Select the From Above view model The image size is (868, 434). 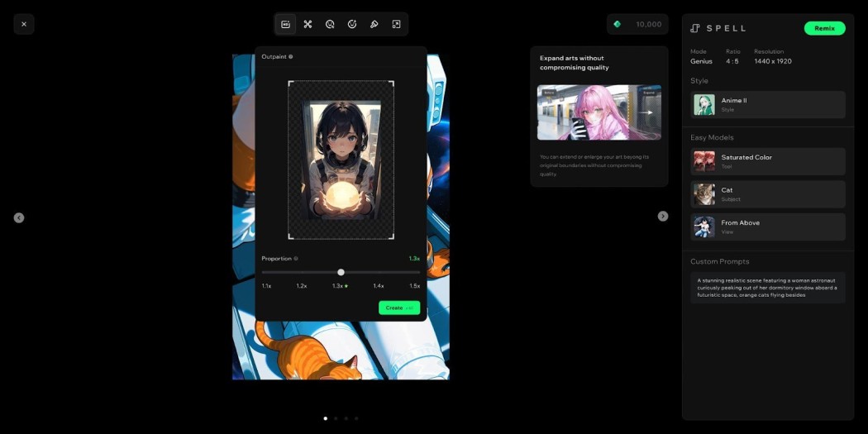coord(768,227)
